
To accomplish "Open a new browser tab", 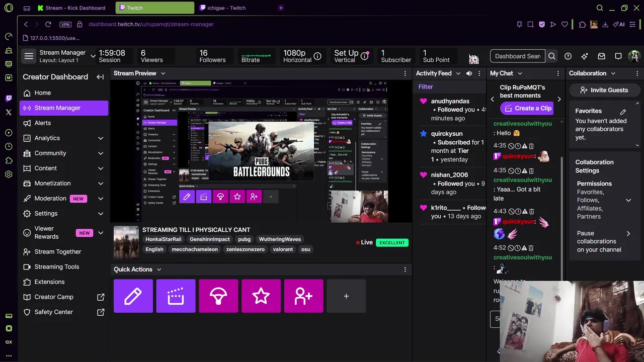I will [281, 8].
